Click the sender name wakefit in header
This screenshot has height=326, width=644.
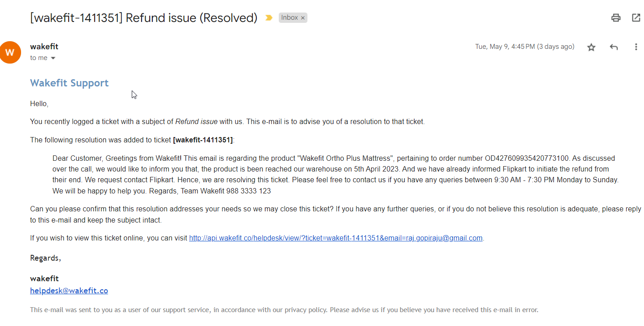[44, 47]
